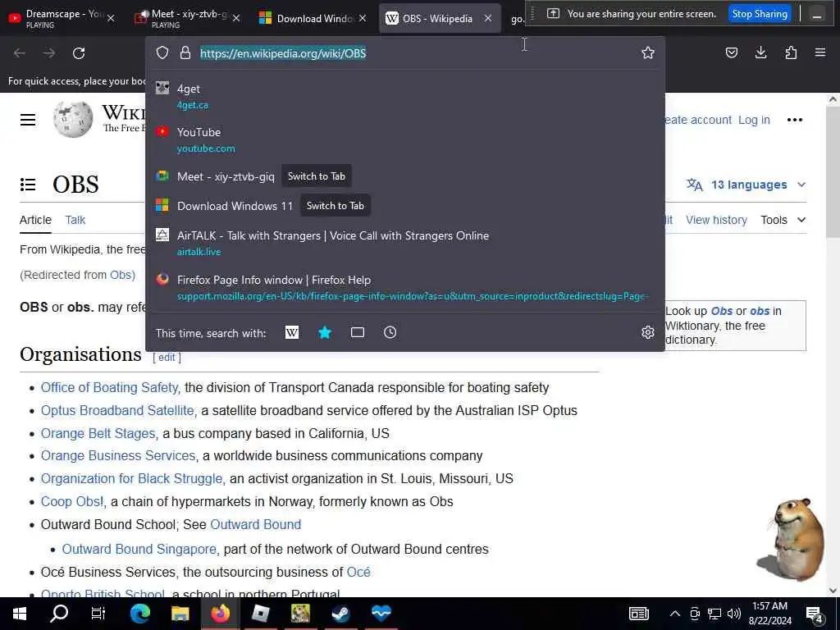Toggle the table of contents icon beside OBS

point(28,185)
